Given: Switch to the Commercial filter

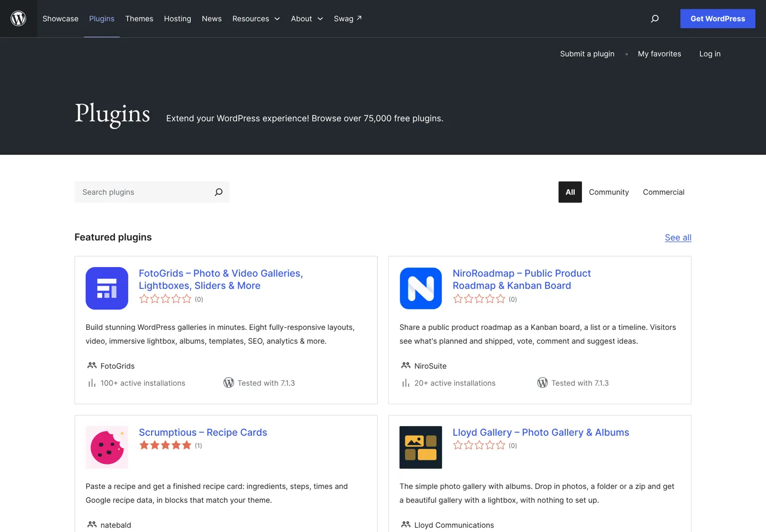Looking at the screenshot, I should 664,192.
